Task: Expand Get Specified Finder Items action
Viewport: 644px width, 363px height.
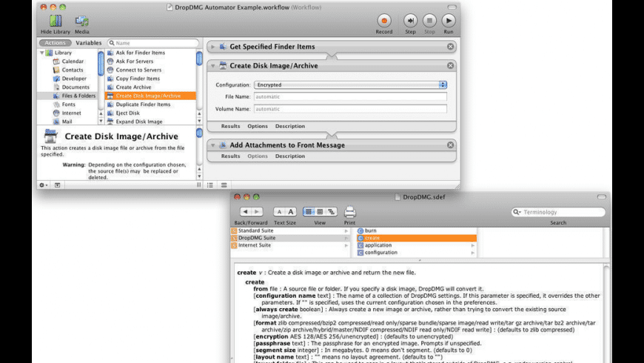Action: tap(212, 47)
